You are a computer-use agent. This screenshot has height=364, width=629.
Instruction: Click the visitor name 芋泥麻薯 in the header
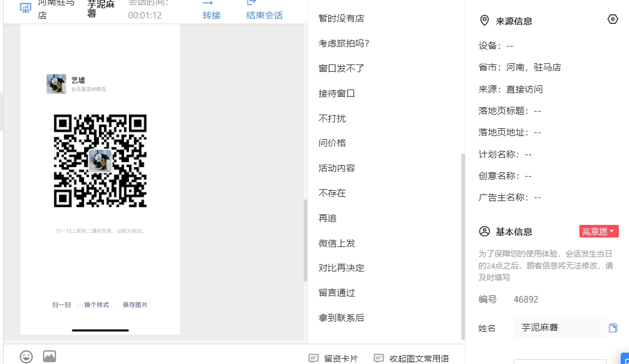point(101,9)
